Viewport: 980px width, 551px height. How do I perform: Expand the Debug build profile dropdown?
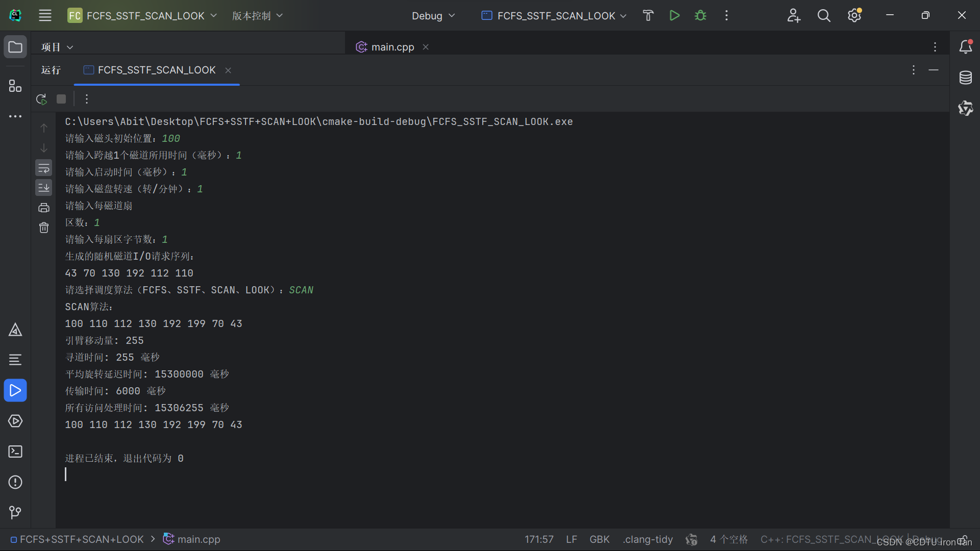433,15
